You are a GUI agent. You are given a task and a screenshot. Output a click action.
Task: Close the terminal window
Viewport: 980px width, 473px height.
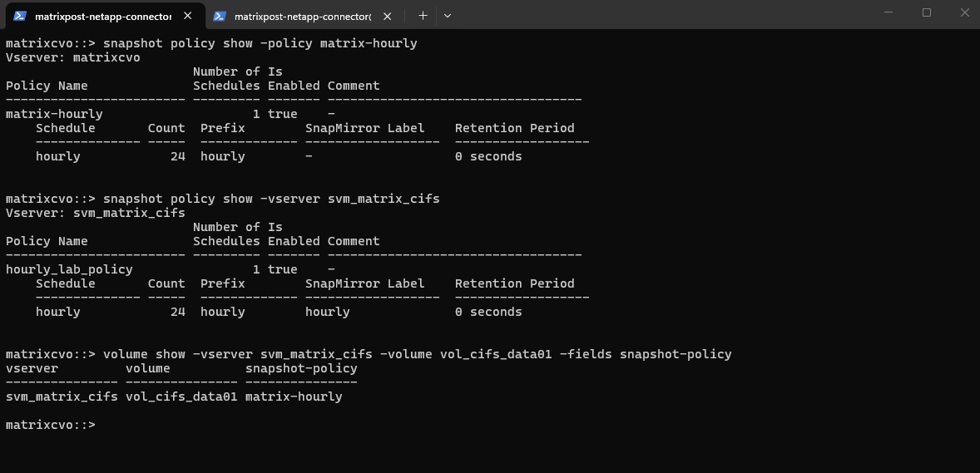[x=964, y=12]
